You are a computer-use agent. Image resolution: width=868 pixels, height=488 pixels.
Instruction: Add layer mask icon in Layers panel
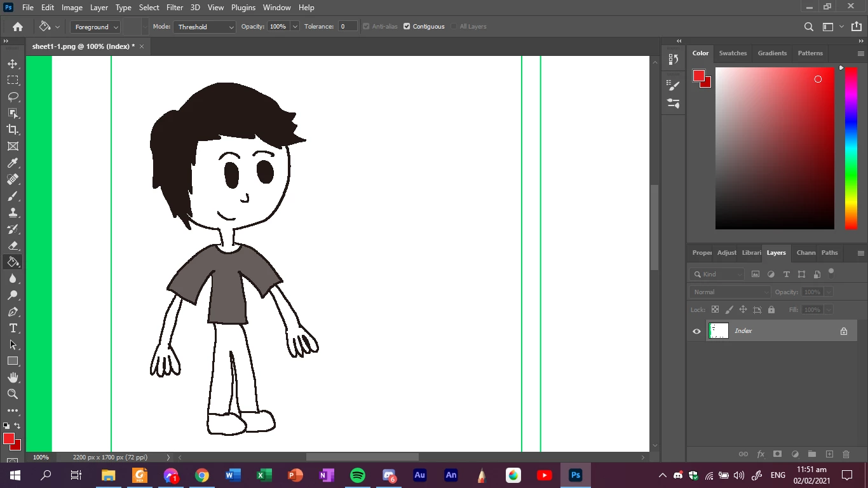tap(777, 454)
